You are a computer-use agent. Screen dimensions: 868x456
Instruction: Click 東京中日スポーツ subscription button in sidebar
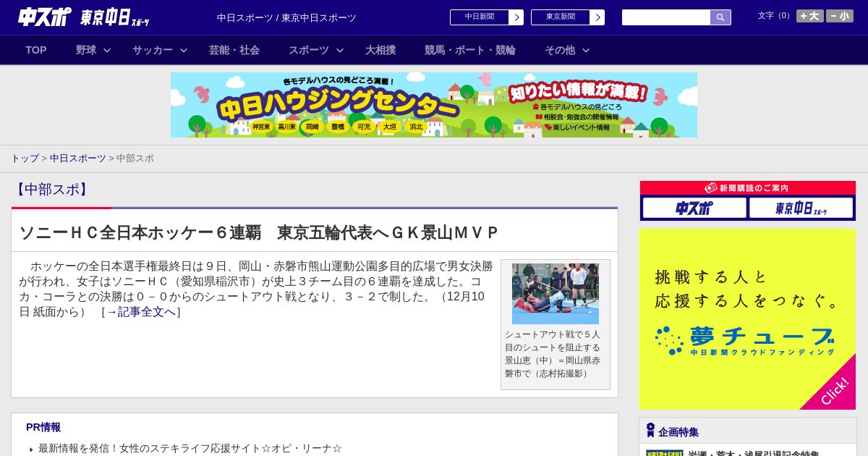(x=801, y=208)
